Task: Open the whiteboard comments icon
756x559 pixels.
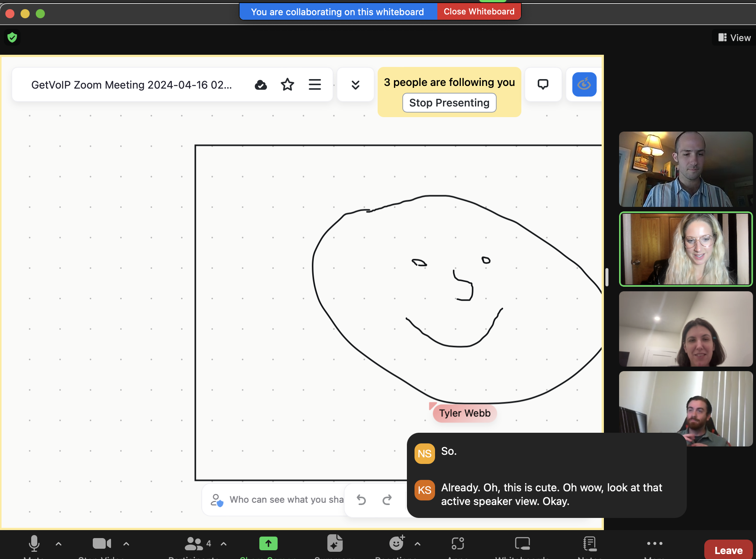Action: (x=543, y=84)
